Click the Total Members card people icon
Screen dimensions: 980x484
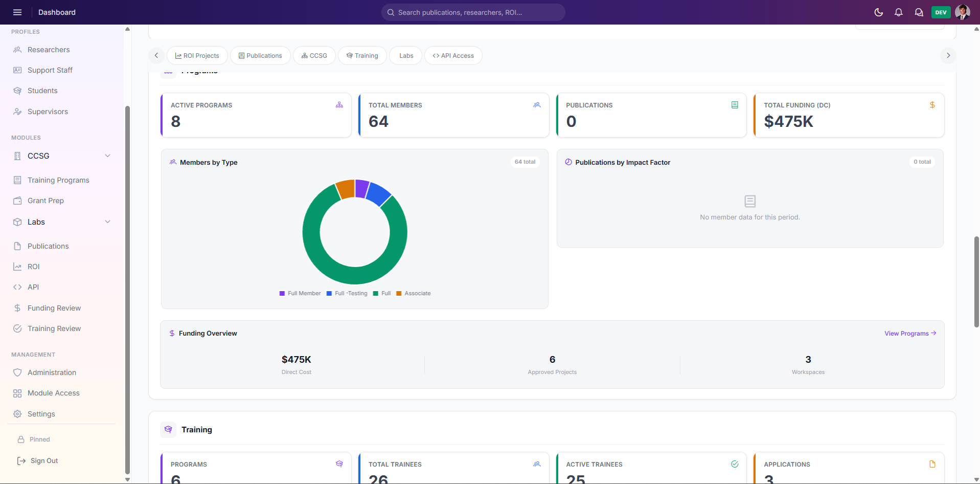click(537, 105)
